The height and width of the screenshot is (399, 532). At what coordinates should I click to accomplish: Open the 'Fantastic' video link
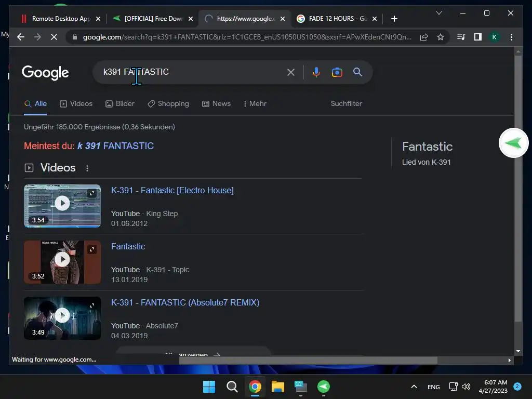click(x=128, y=246)
